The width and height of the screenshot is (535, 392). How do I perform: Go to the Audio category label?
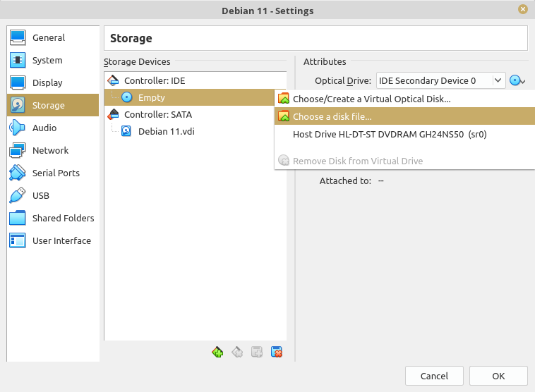pos(44,128)
